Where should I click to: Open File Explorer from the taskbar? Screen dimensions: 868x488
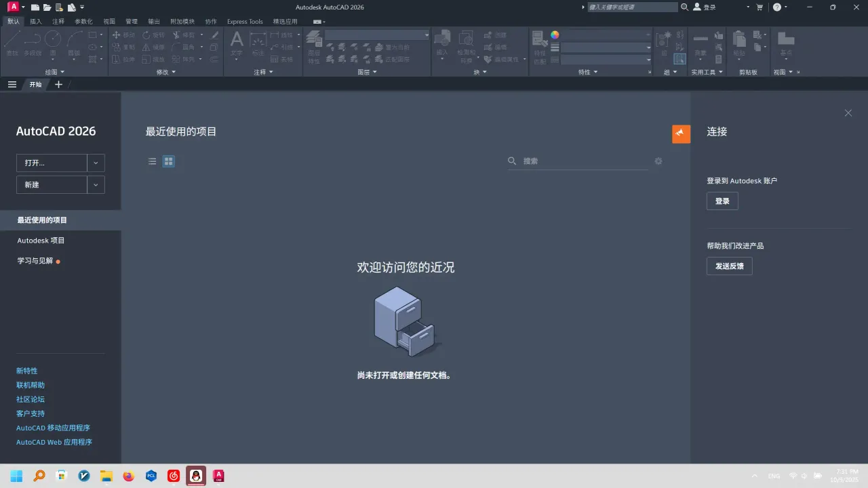click(x=106, y=476)
